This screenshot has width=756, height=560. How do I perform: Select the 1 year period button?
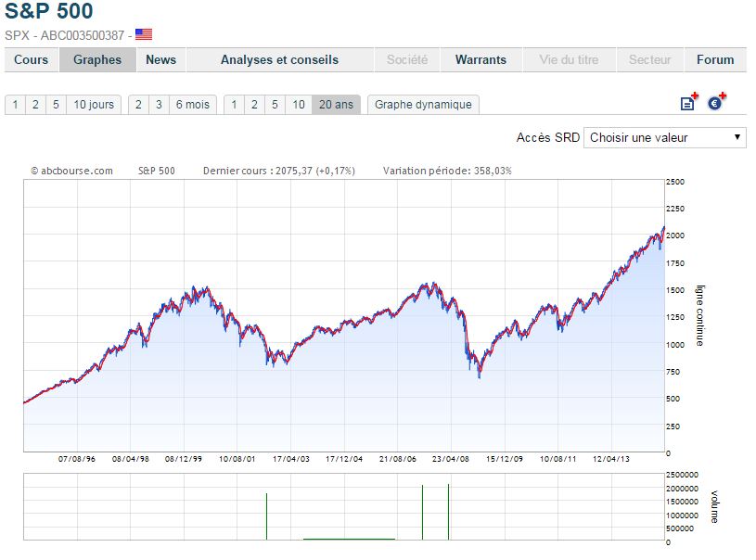point(234,105)
